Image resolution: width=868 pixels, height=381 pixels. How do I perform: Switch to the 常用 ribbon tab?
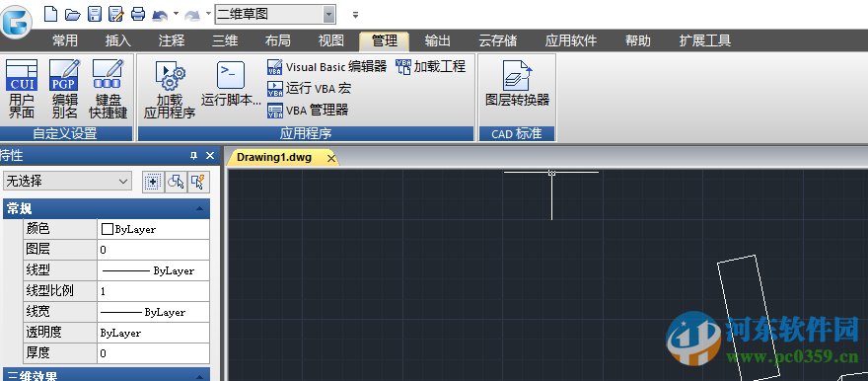(65, 40)
